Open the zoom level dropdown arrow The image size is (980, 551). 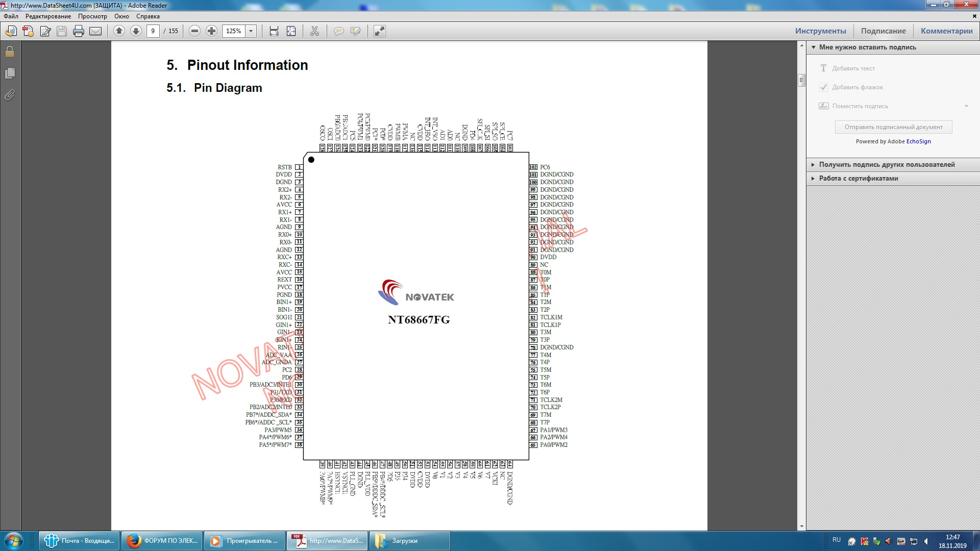pyautogui.click(x=251, y=31)
